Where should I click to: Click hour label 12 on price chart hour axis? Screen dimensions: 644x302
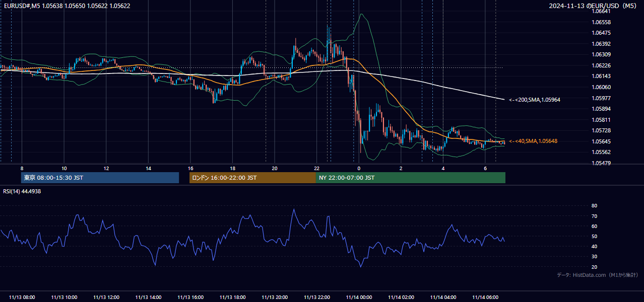point(106,168)
